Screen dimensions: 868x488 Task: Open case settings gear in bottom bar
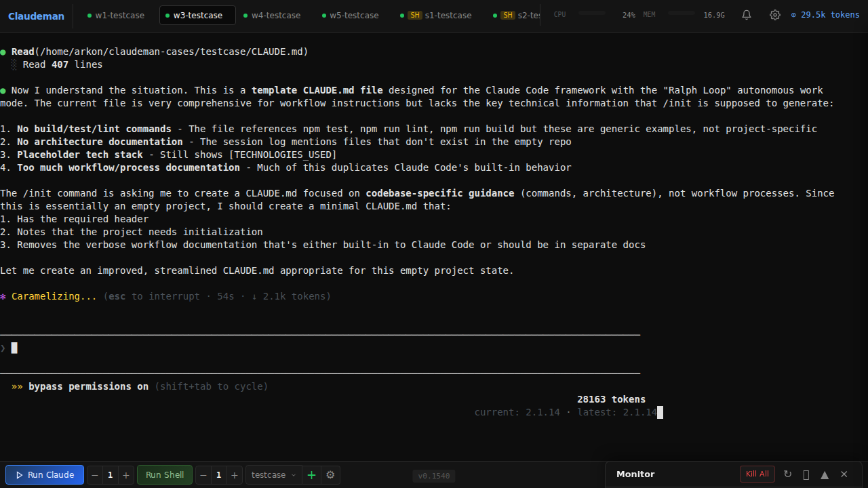(330, 475)
